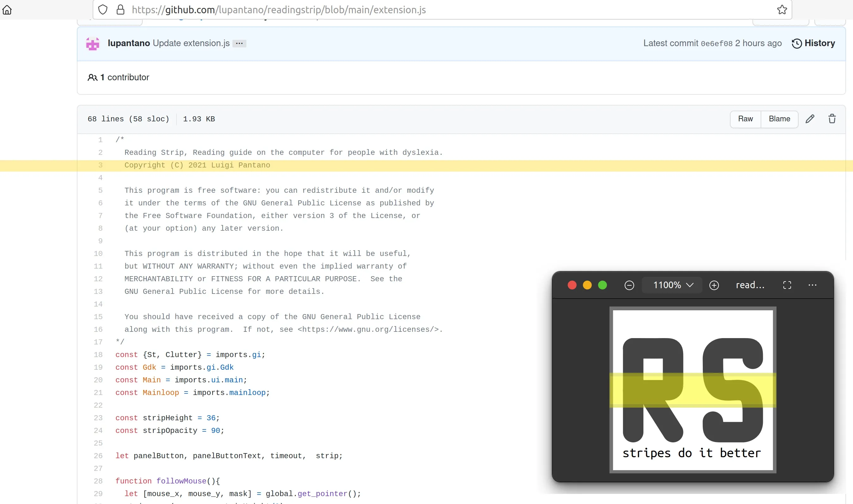Open the viewer's three-dot more menu

point(812,285)
